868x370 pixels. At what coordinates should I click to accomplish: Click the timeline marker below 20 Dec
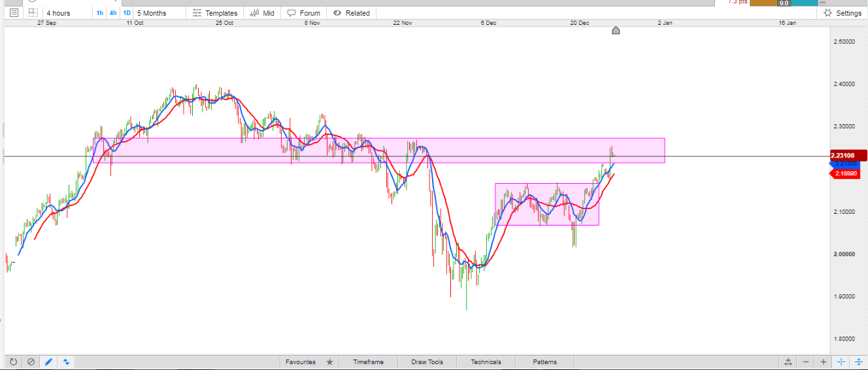pos(615,30)
